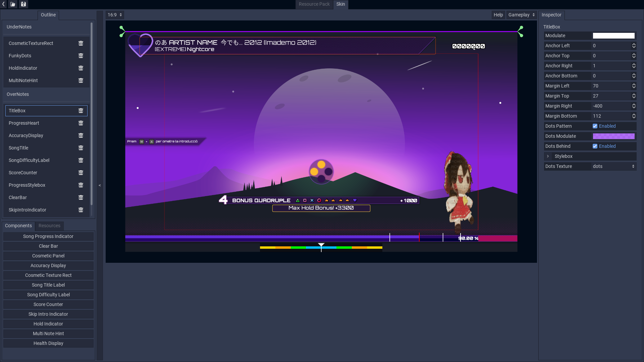Toggle the Dots Behind Enabled checkbox

(595, 146)
